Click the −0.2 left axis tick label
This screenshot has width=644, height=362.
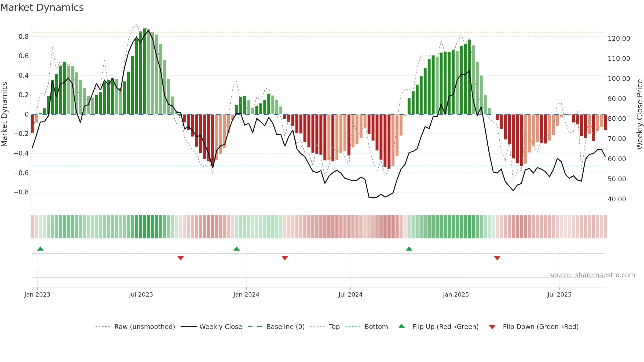(21, 134)
